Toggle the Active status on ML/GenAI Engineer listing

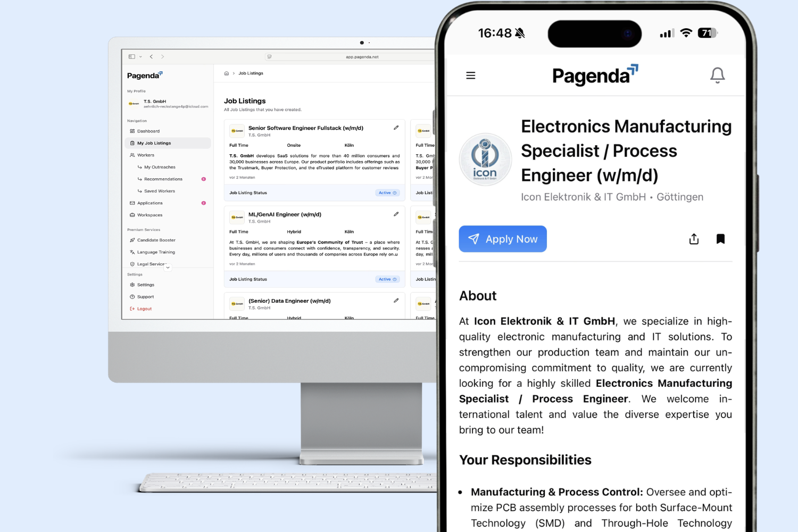387,279
